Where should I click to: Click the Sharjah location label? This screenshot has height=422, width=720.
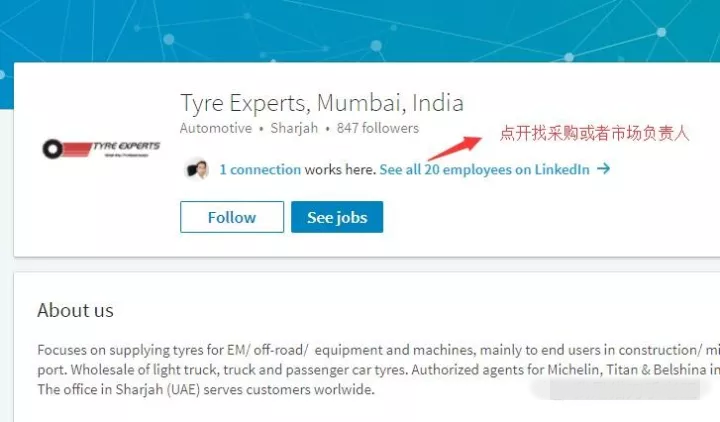click(x=294, y=128)
